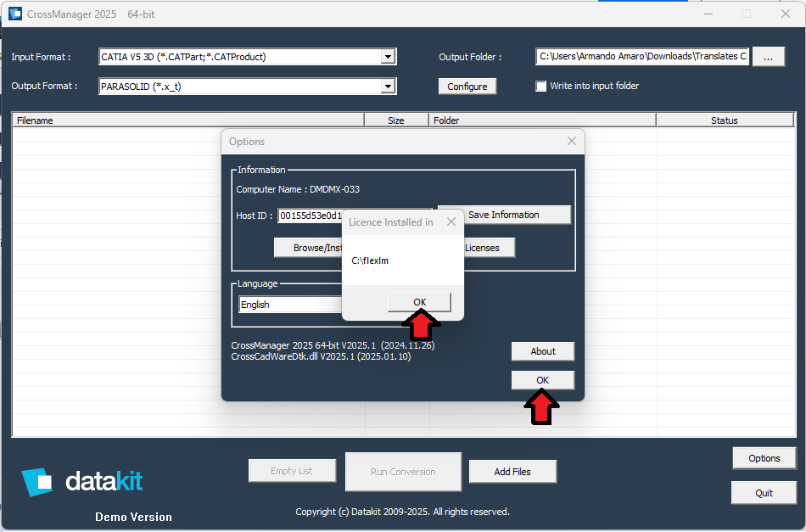
Task: Sort by Folder column header
Action: point(542,120)
